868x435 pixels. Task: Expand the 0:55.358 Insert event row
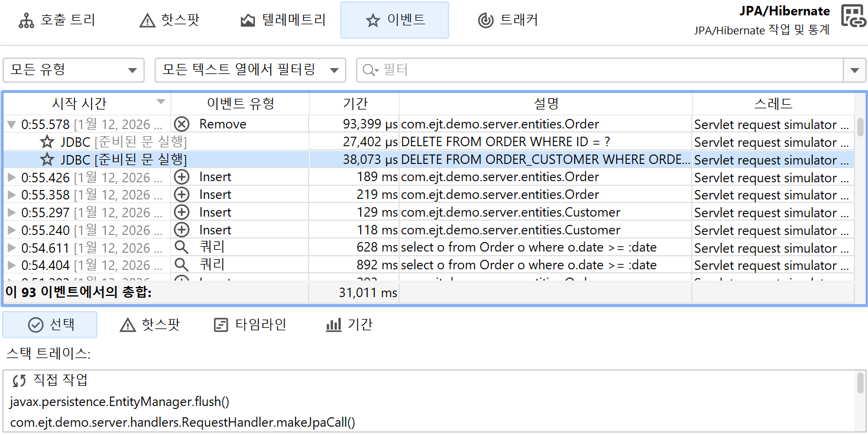(x=11, y=195)
